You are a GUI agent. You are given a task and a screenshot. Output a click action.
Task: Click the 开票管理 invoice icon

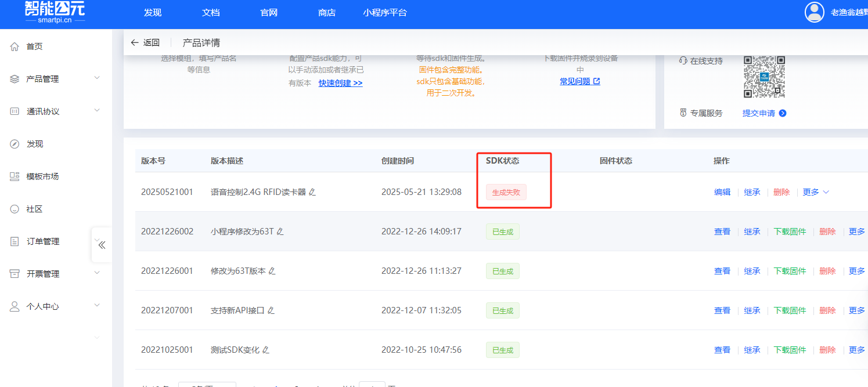(14, 273)
